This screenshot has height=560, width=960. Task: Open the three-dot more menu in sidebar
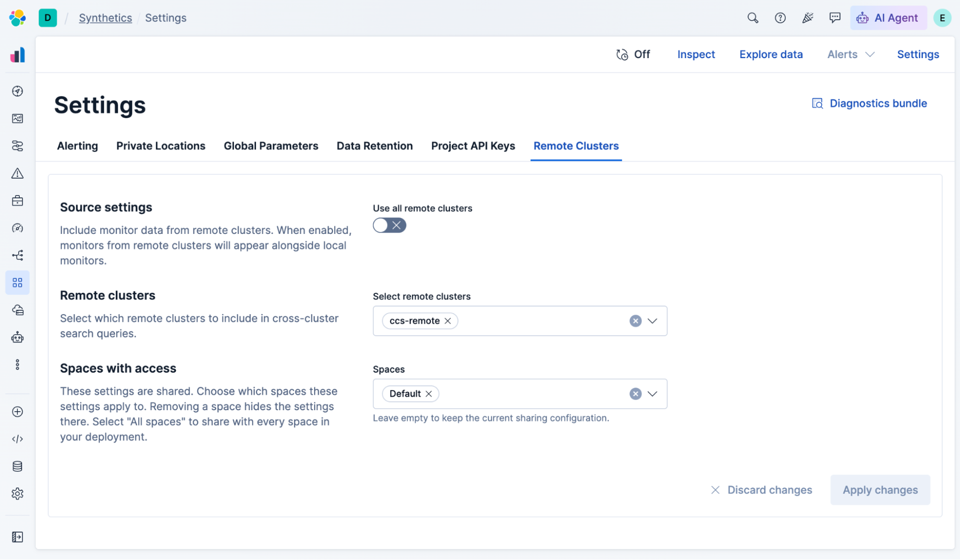point(17,365)
